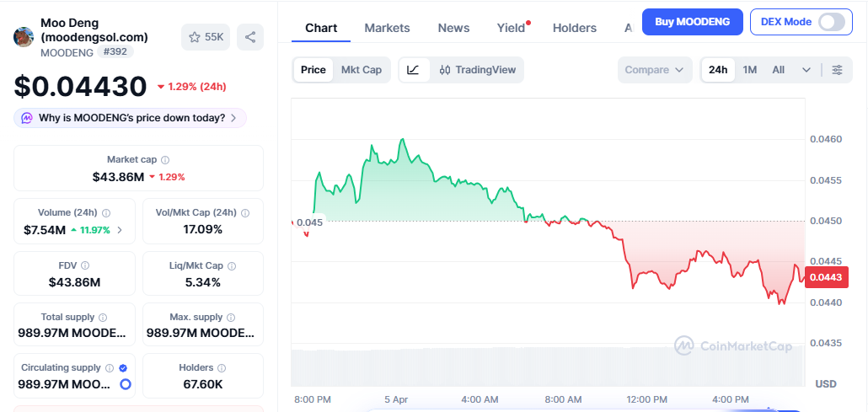Click the 0.045 open price marker
Viewport: 868px width, 412px height.
[x=309, y=222]
